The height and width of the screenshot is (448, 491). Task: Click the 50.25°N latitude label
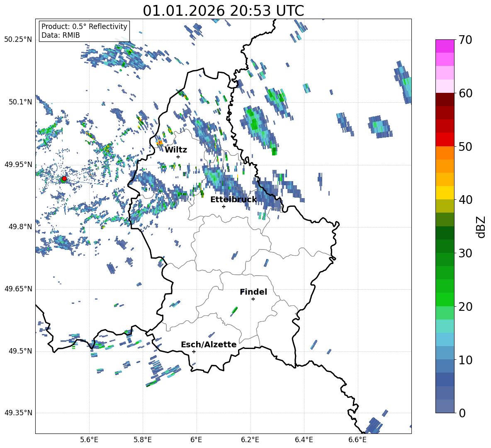coord(18,40)
